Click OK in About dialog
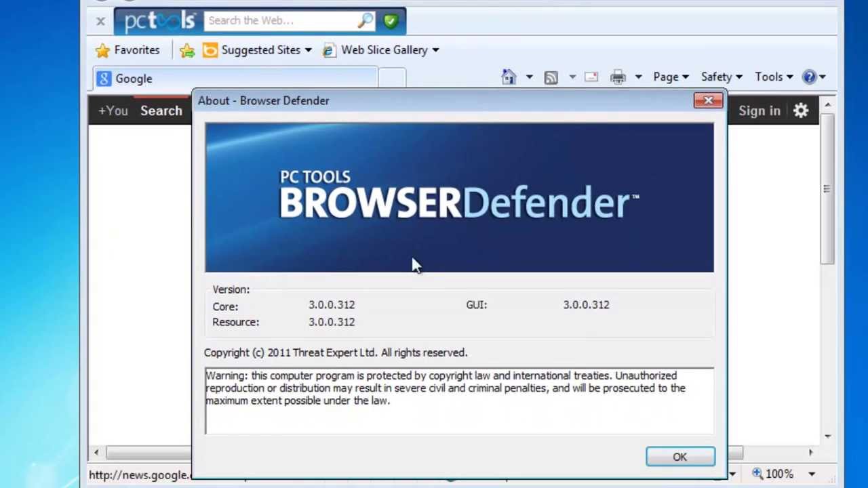The height and width of the screenshot is (488, 868). pos(680,457)
